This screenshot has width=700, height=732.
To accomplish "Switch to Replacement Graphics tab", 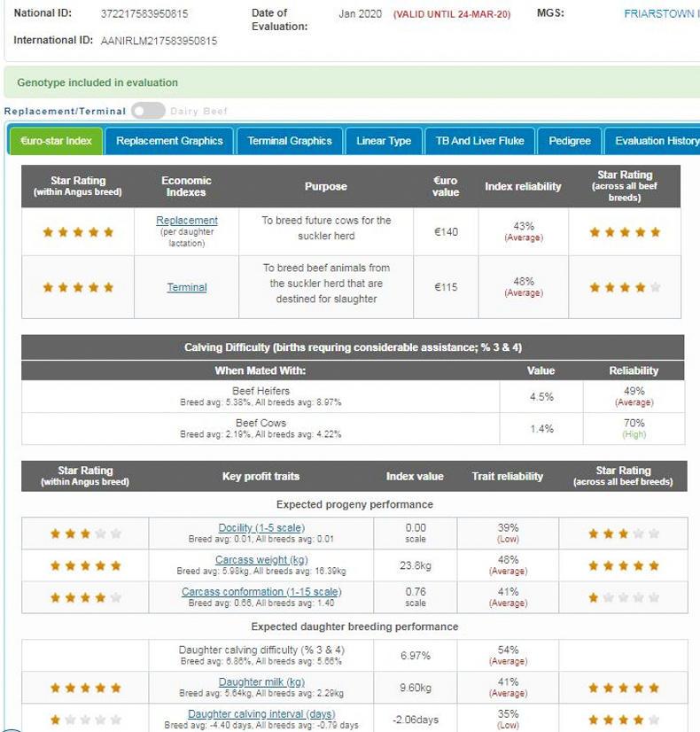I will 170,141.
